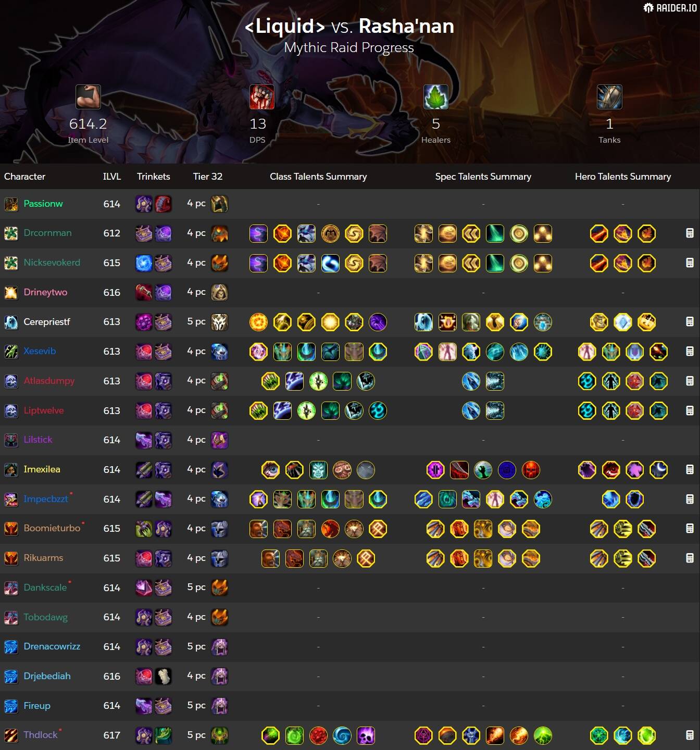Click the Healers leaf icon
700x750 pixels.
[x=436, y=97]
